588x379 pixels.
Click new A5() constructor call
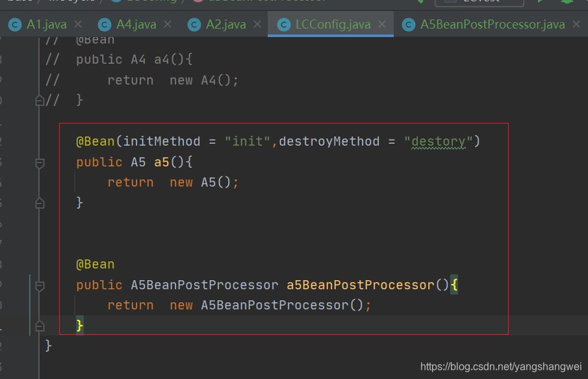(x=200, y=183)
